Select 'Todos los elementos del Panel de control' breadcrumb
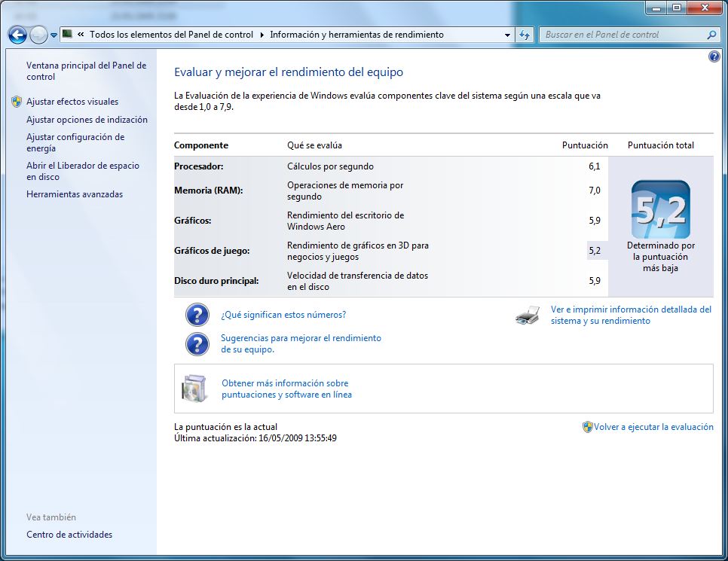Image resolution: width=728 pixels, height=561 pixels. [x=171, y=35]
